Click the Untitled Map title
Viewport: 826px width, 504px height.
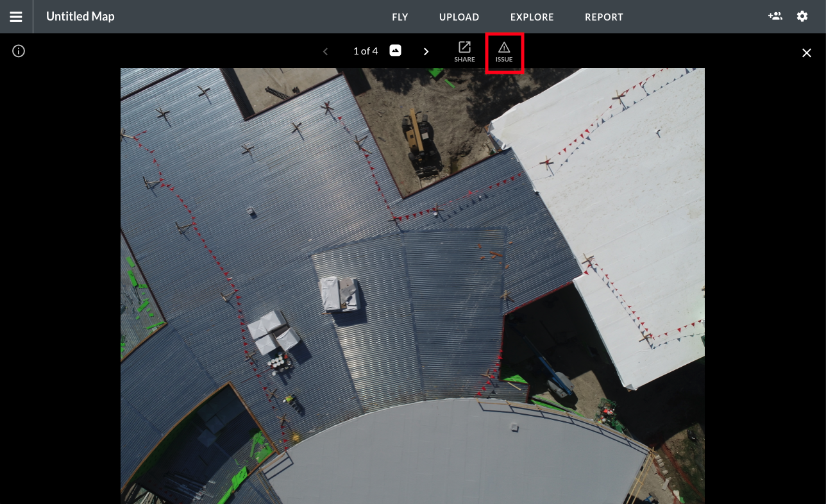[x=80, y=17]
